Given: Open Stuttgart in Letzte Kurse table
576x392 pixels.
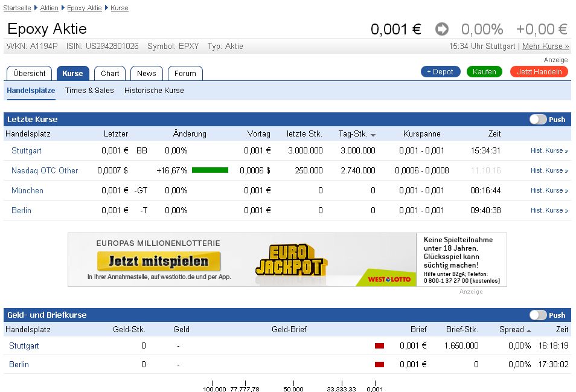Looking at the screenshot, I should (x=26, y=150).
